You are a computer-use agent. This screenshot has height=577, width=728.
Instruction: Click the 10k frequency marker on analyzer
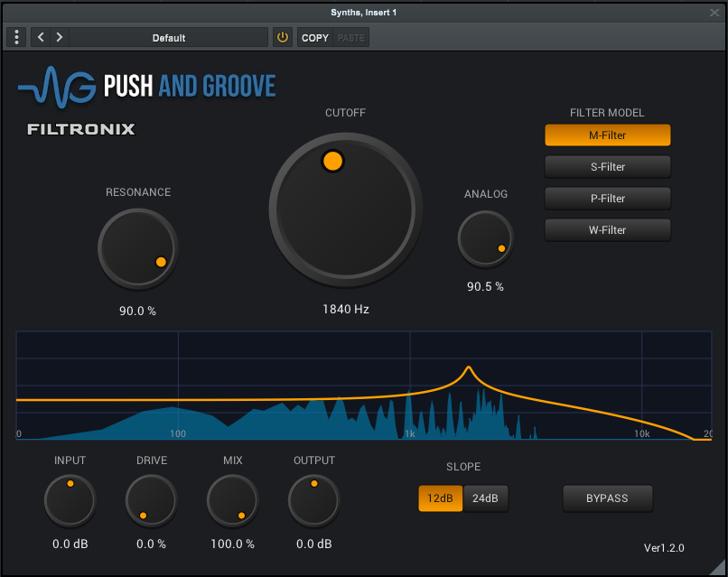641,433
